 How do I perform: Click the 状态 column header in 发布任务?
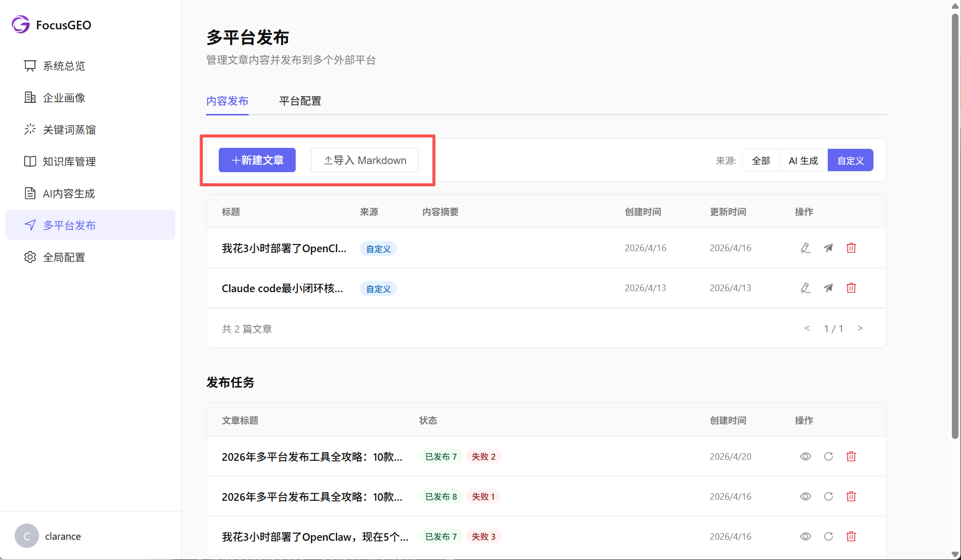pos(428,420)
